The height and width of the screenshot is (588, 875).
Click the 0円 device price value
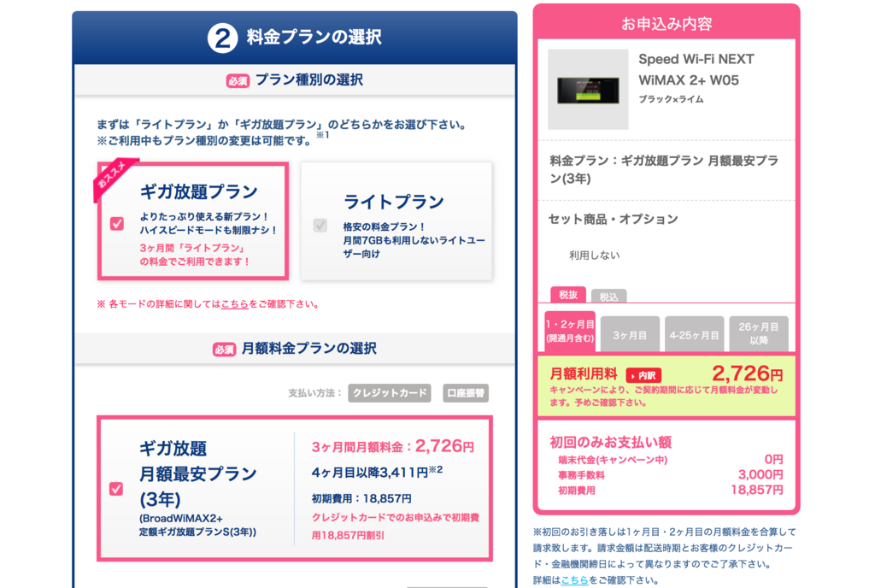[x=773, y=459]
